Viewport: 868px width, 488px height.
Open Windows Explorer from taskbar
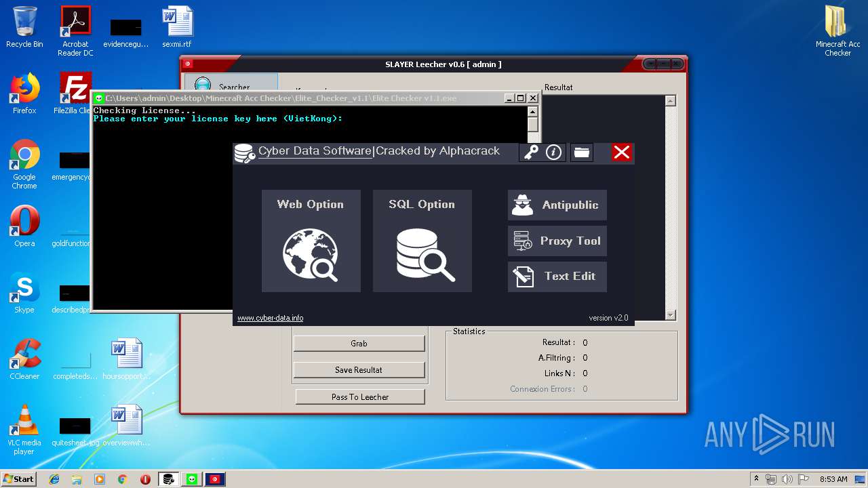coord(77,479)
